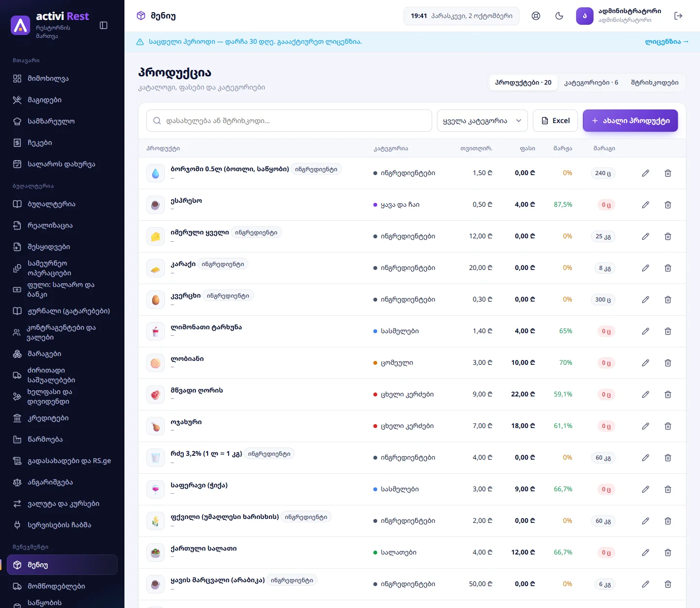Click the product search input field
Screen dimensions: 700x608
(x=289, y=121)
